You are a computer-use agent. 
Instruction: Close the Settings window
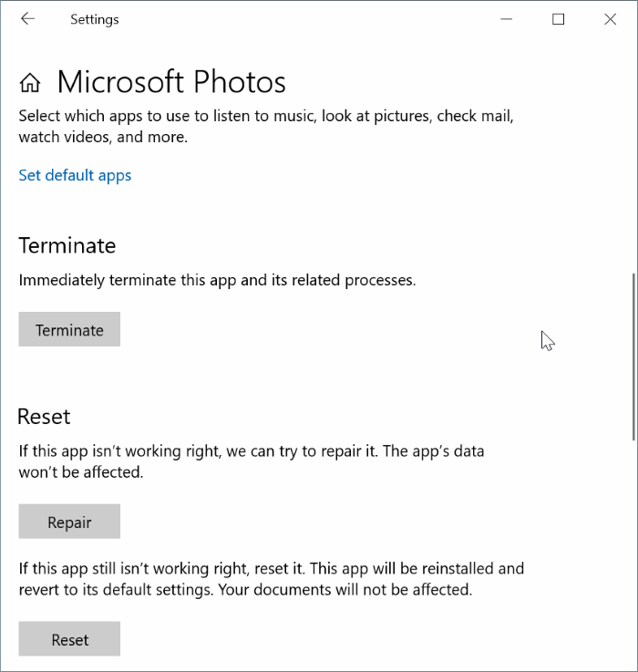point(610,19)
